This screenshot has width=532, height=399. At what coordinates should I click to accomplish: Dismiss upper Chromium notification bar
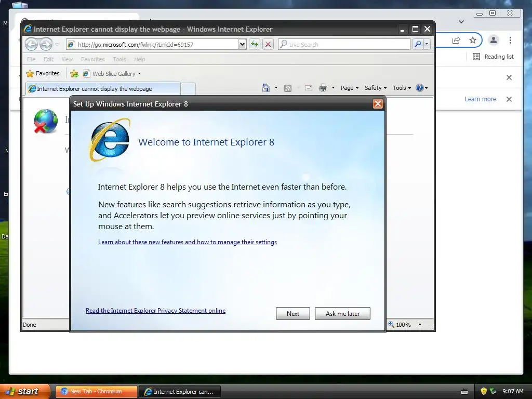tap(509, 77)
